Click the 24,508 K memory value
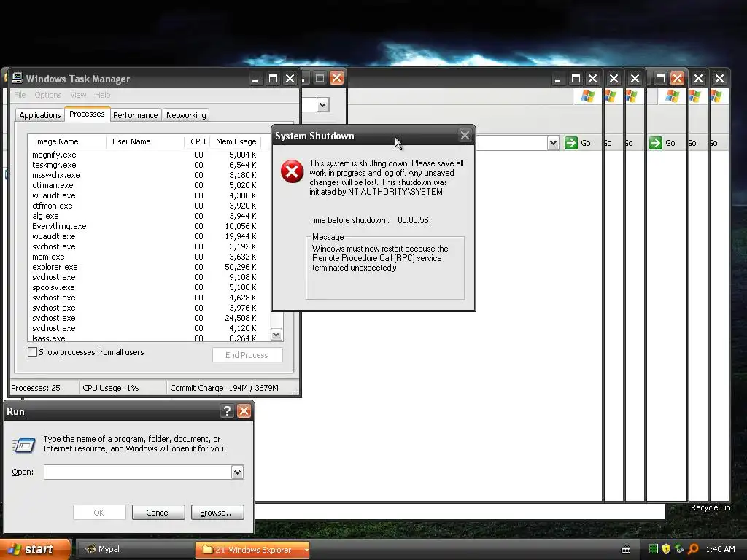This screenshot has width=747, height=560. [x=241, y=318]
